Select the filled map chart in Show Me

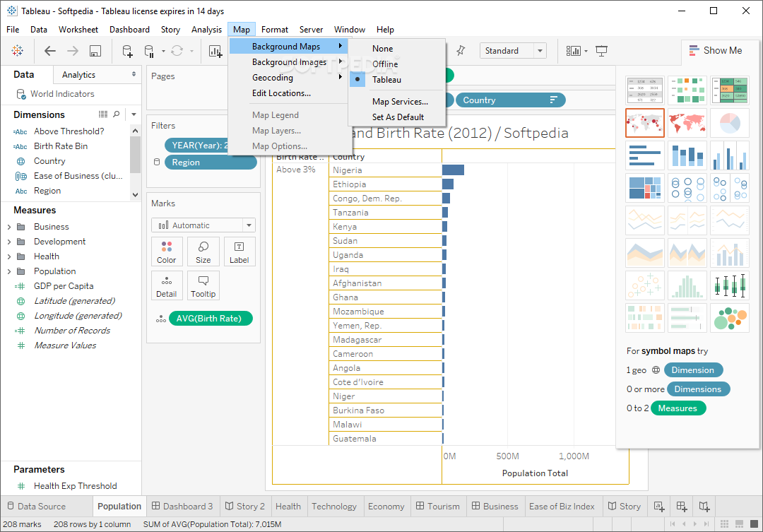point(687,123)
